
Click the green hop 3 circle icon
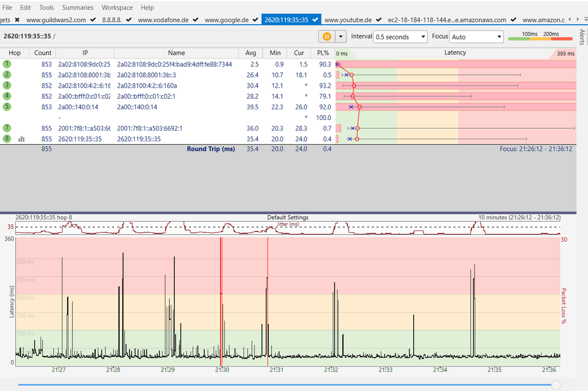coord(6,85)
